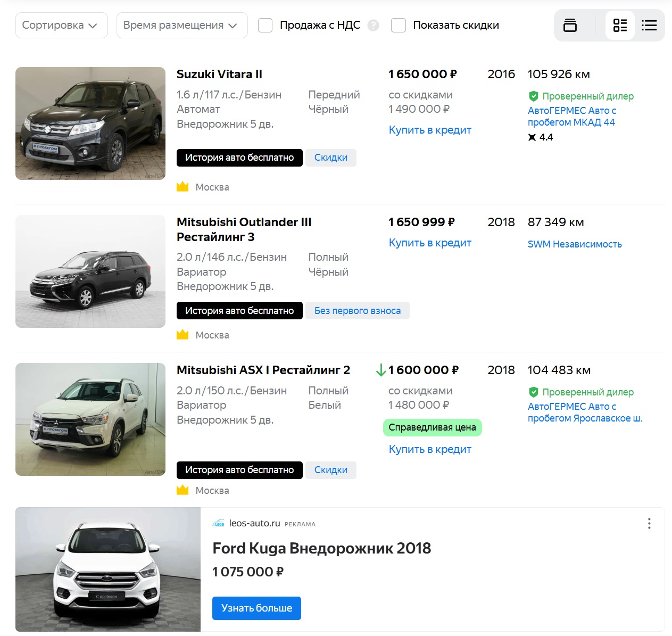Click Проверенный дилер label on Suzuki Vitara
The image size is (672, 636).
(588, 96)
